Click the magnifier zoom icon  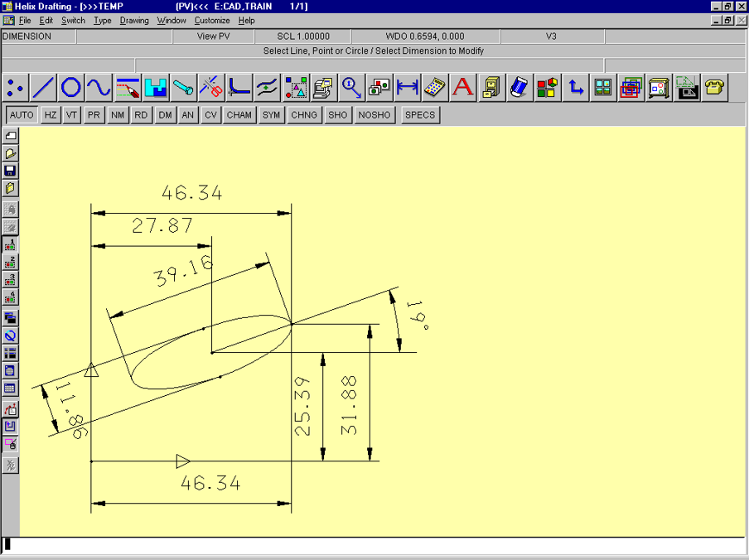(x=351, y=87)
